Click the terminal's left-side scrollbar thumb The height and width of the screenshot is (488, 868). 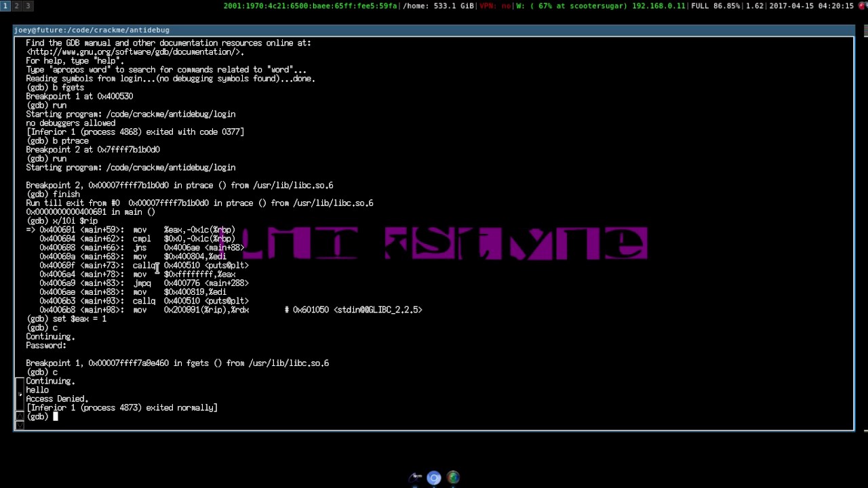click(x=19, y=394)
